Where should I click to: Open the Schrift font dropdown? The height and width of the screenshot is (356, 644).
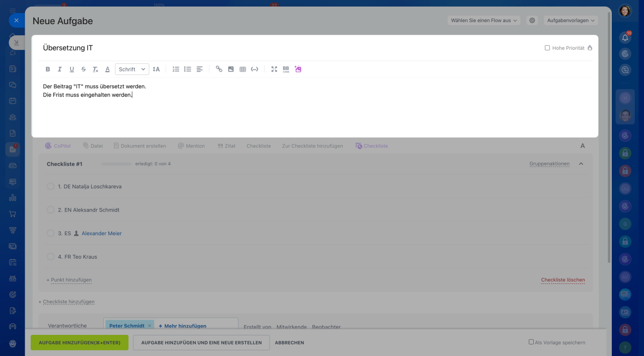132,69
